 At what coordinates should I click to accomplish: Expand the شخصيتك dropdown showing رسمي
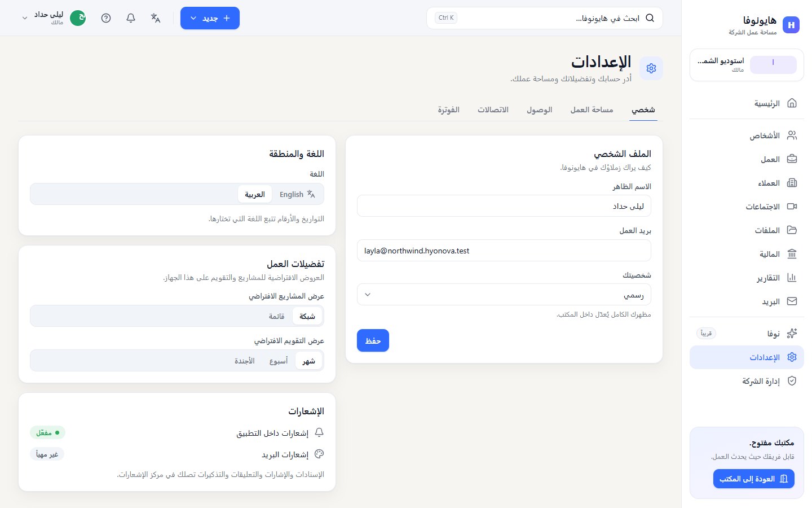point(504,295)
